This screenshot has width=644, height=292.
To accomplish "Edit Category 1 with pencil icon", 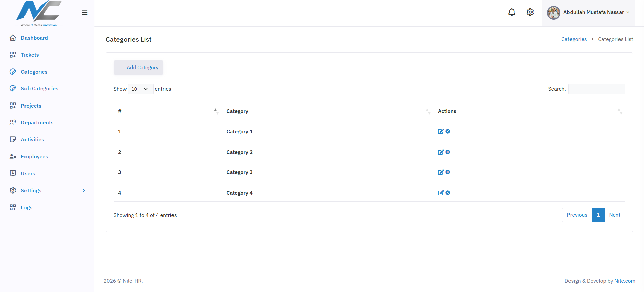I will 441,131.
